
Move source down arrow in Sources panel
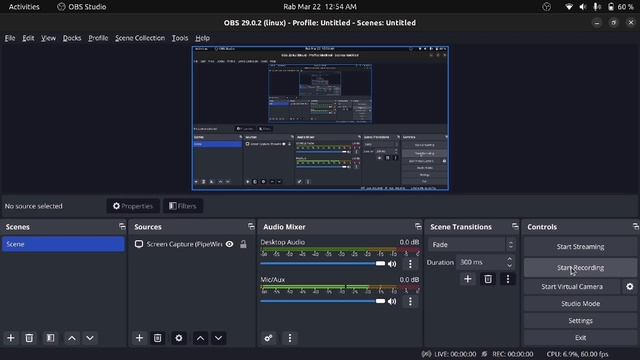pyautogui.click(x=218, y=338)
